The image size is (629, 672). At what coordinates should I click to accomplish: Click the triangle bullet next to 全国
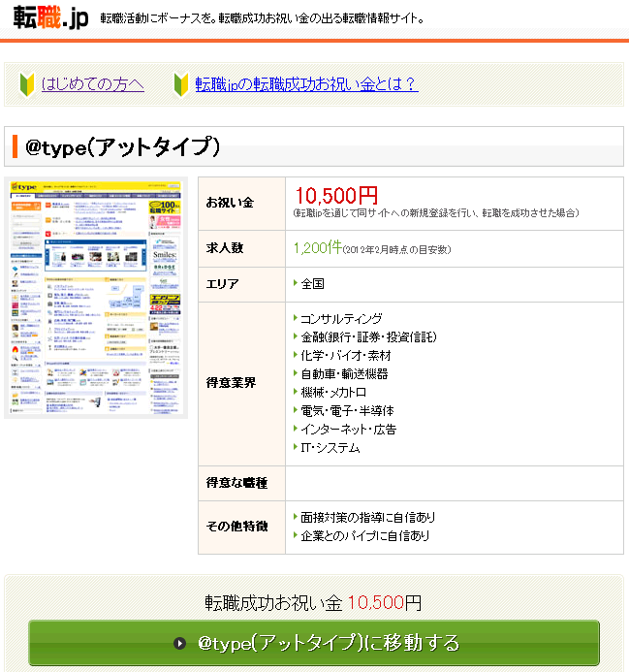click(295, 284)
